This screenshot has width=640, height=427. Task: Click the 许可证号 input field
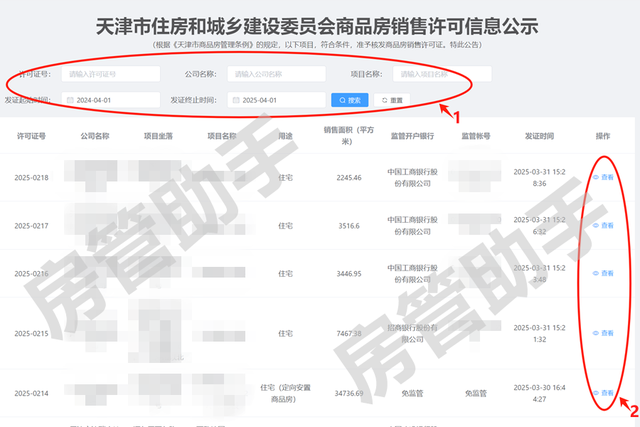pos(111,74)
